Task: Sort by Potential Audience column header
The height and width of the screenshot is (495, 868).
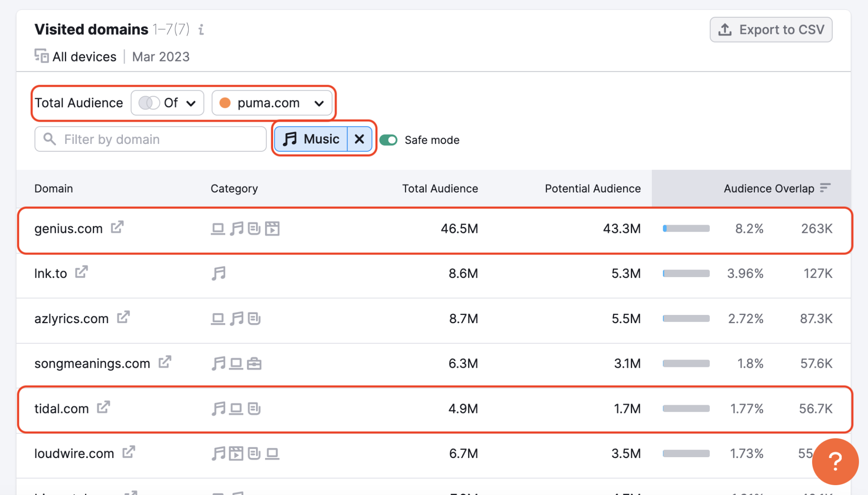Action: 593,189
